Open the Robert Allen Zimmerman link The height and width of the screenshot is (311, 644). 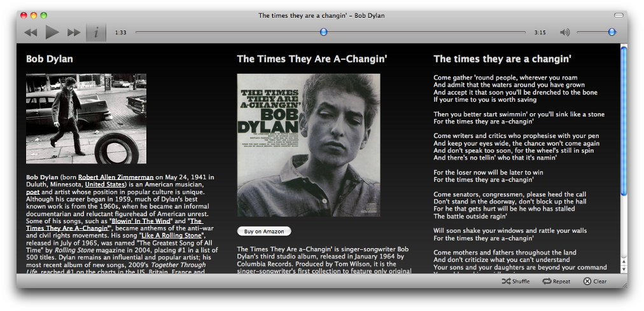tap(116, 177)
